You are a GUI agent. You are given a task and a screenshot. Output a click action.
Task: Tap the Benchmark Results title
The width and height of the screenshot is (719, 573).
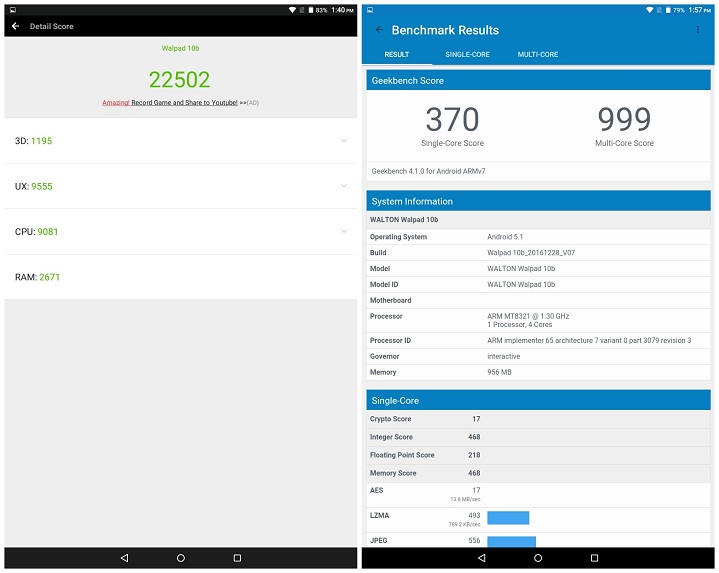445,30
